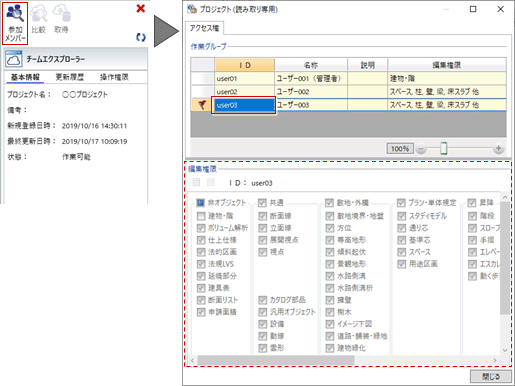Toggle the イメージ下図 checkbox
This screenshot has width=515, height=386.
click(330, 324)
